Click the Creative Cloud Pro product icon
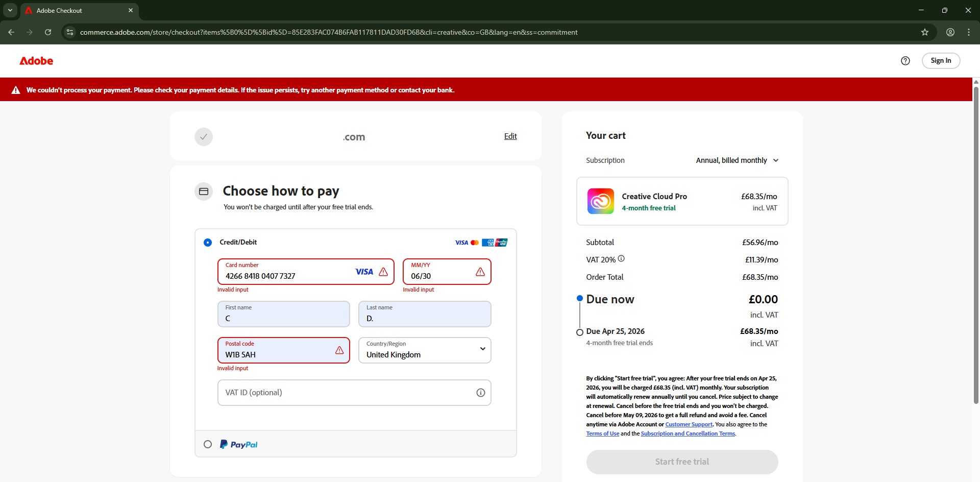Viewport: 980px width, 482px height. tap(600, 201)
